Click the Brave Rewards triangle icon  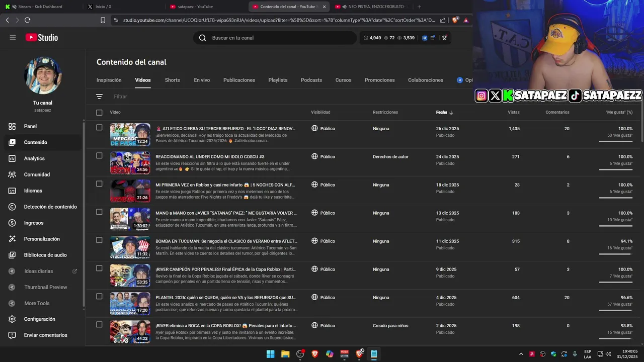466,20
